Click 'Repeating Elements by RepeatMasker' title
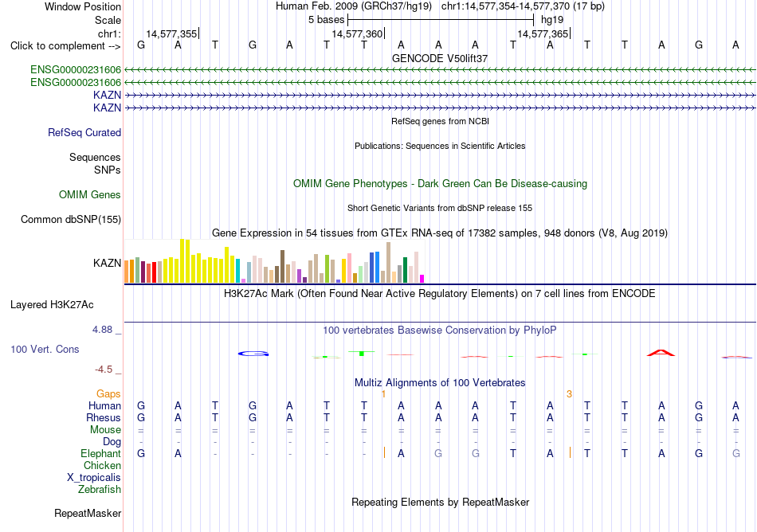 click(x=441, y=503)
